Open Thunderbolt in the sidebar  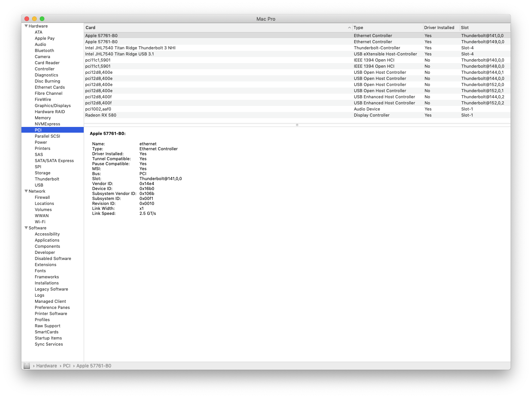pyautogui.click(x=47, y=179)
